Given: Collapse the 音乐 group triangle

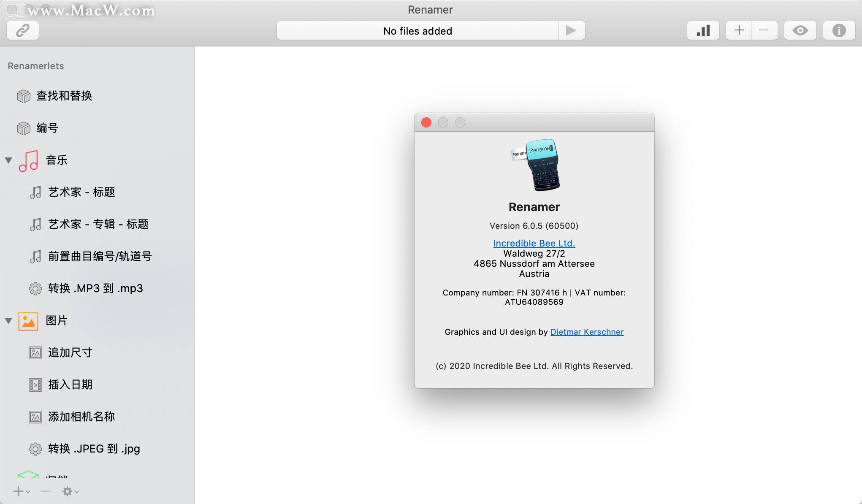Looking at the screenshot, I should (8, 160).
